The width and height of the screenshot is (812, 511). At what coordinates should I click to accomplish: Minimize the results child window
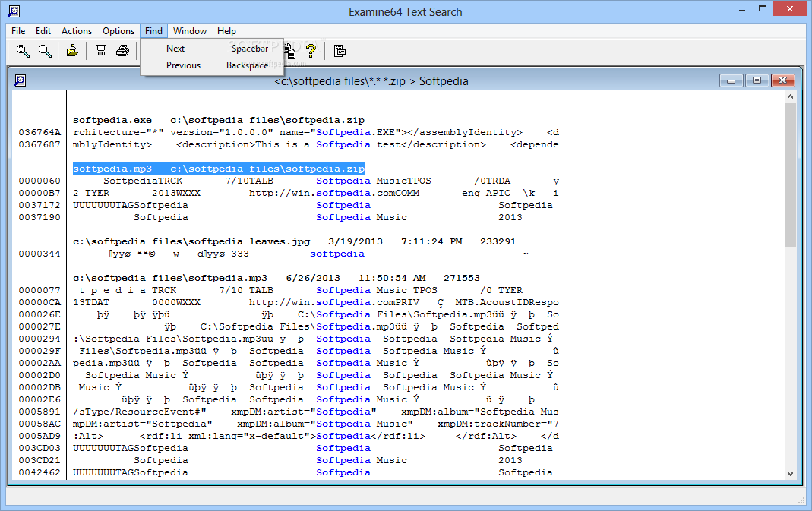click(731, 80)
